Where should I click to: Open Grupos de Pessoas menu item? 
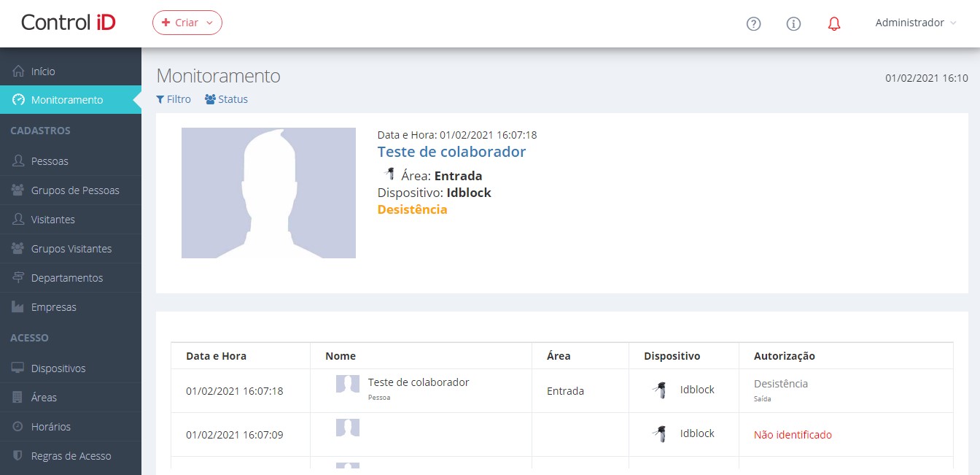[x=71, y=190]
